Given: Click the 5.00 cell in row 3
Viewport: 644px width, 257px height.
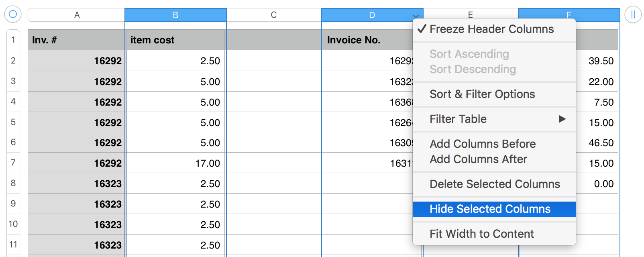Looking at the screenshot, I should pos(175,82).
